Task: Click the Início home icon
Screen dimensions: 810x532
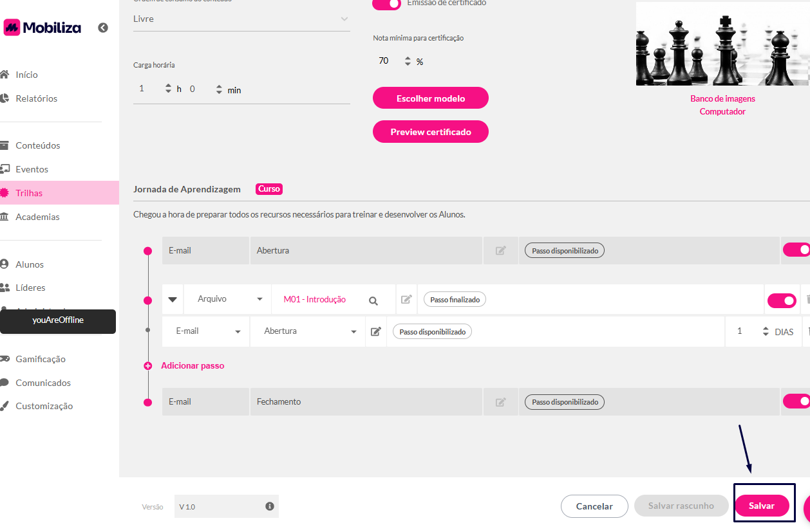Action: 4,75
